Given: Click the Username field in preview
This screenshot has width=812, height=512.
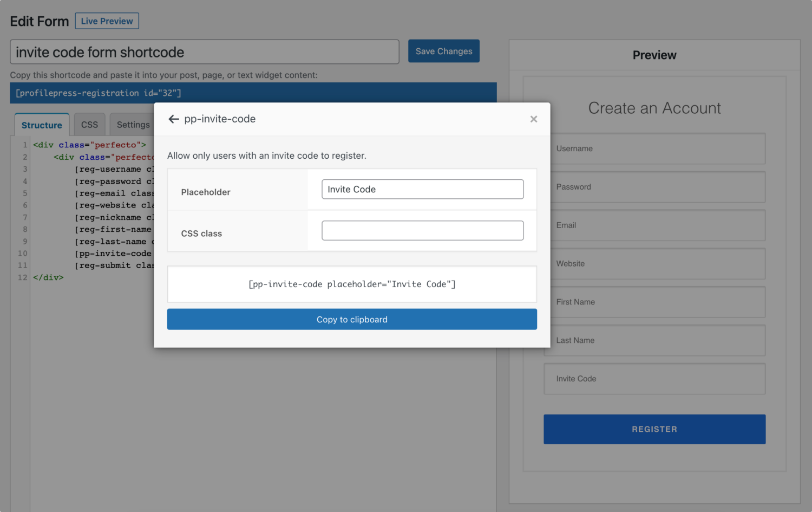Looking at the screenshot, I should click(654, 148).
